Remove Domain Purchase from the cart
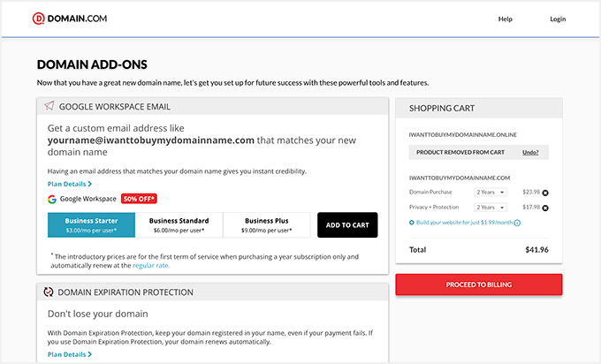Viewport: 601px width, 364px height. [x=545, y=193]
